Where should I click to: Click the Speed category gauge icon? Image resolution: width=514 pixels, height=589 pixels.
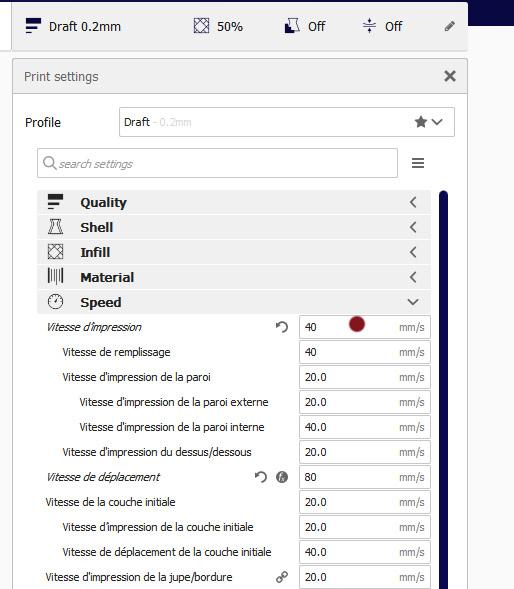(x=55, y=302)
